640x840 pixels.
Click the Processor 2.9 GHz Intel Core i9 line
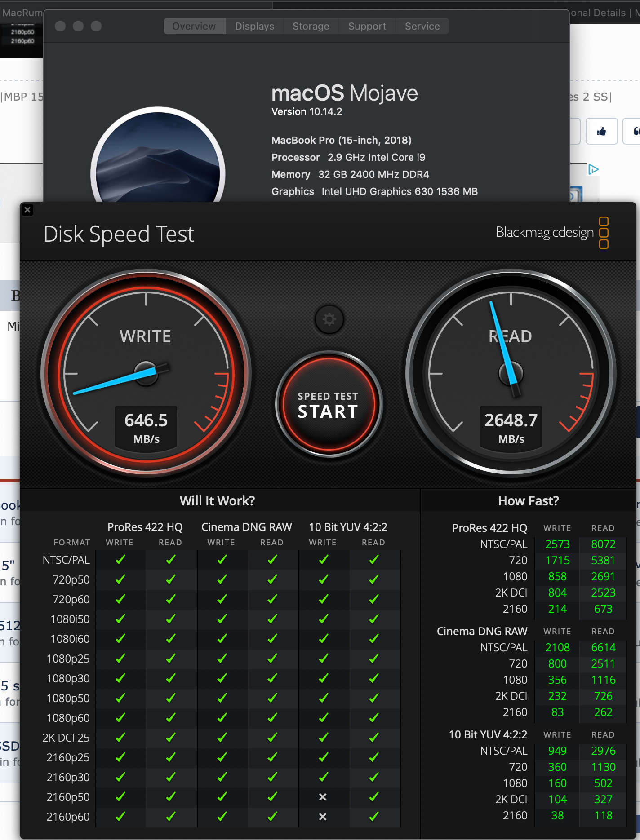point(348,158)
